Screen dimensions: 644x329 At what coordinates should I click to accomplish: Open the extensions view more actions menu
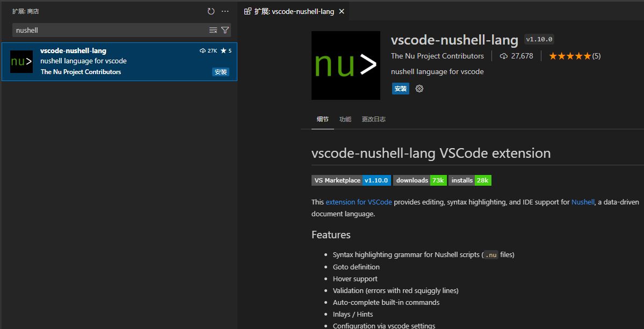click(x=225, y=11)
